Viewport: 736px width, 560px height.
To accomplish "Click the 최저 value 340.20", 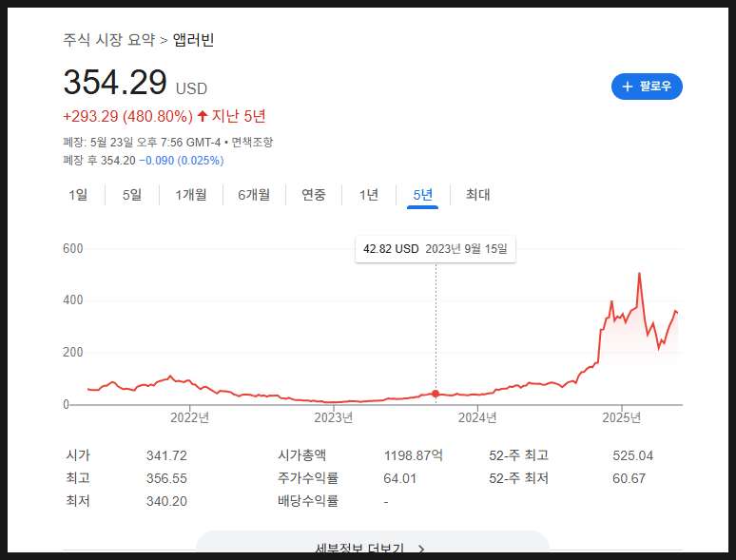I will pyautogui.click(x=166, y=501).
